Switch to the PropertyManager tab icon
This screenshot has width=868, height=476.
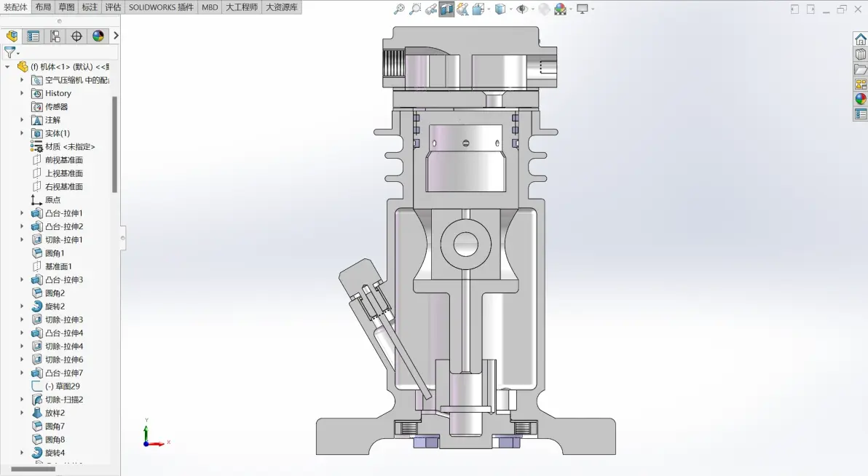pos(33,36)
